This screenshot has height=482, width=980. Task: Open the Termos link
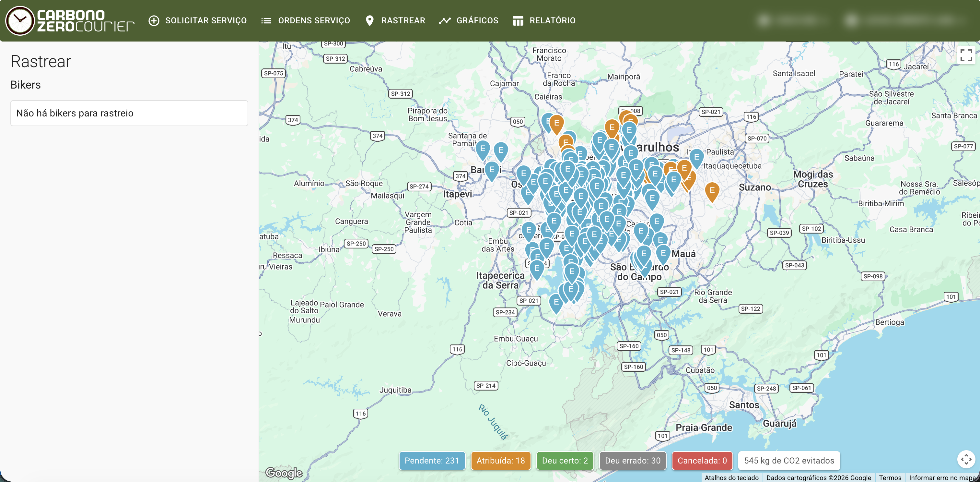(x=890, y=477)
